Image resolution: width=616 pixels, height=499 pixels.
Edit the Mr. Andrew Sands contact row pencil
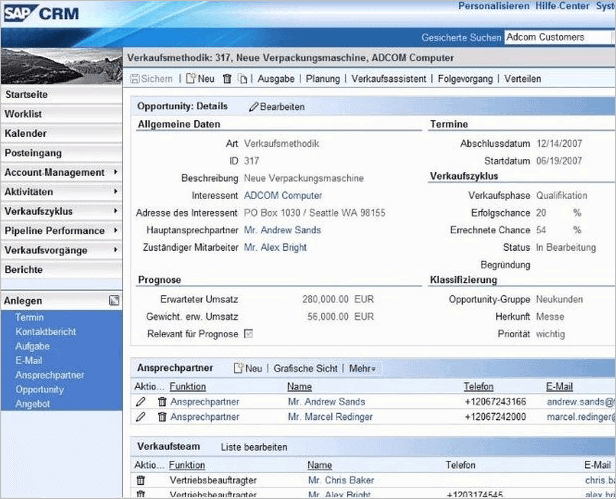click(141, 402)
